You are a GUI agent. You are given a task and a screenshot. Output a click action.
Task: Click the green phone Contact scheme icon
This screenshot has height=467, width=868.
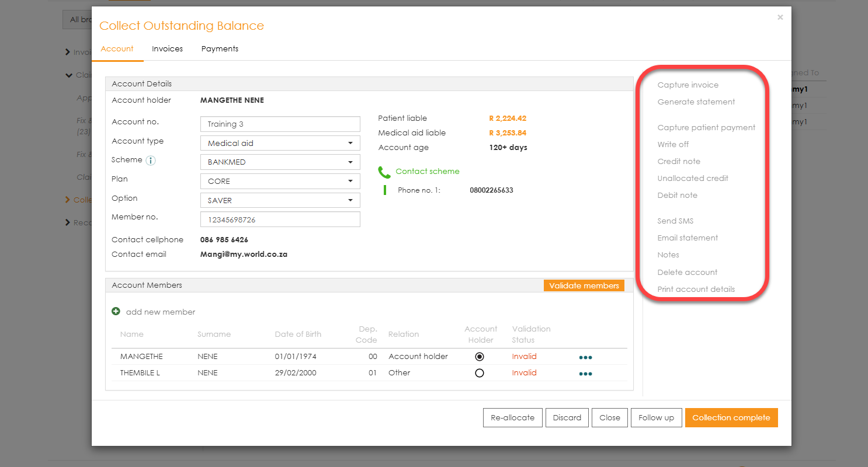coord(384,172)
